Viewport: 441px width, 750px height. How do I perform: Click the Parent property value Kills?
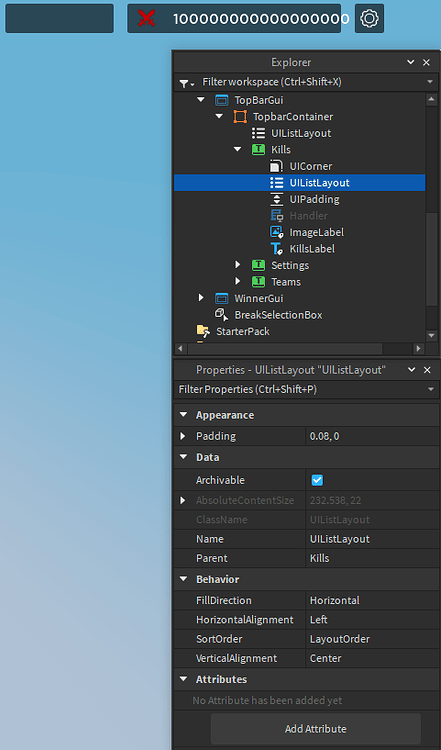tap(320, 558)
